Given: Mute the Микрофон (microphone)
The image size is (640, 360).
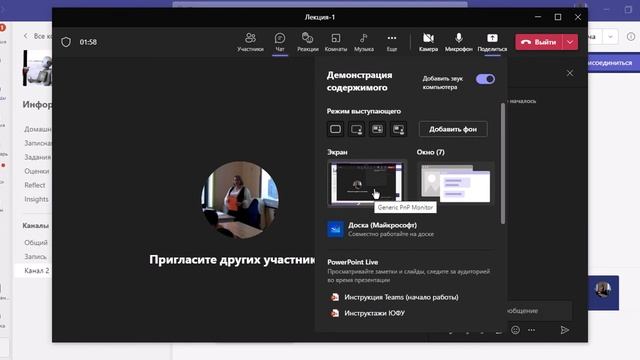Looking at the screenshot, I should [459, 42].
